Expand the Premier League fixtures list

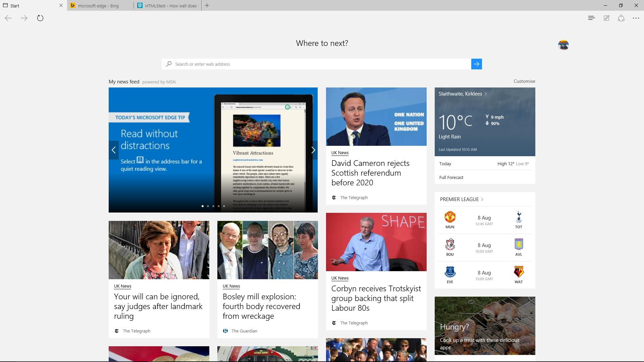(x=462, y=199)
